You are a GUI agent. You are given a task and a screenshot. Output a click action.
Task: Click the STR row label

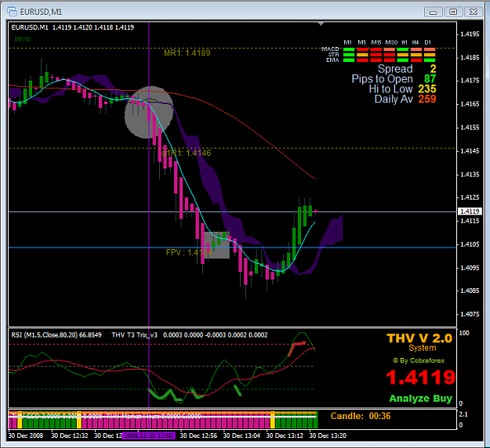coord(334,55)
